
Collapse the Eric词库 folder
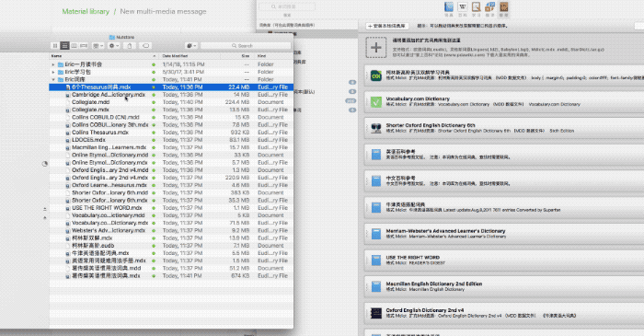pyautogui.click(x=53, y=80)
